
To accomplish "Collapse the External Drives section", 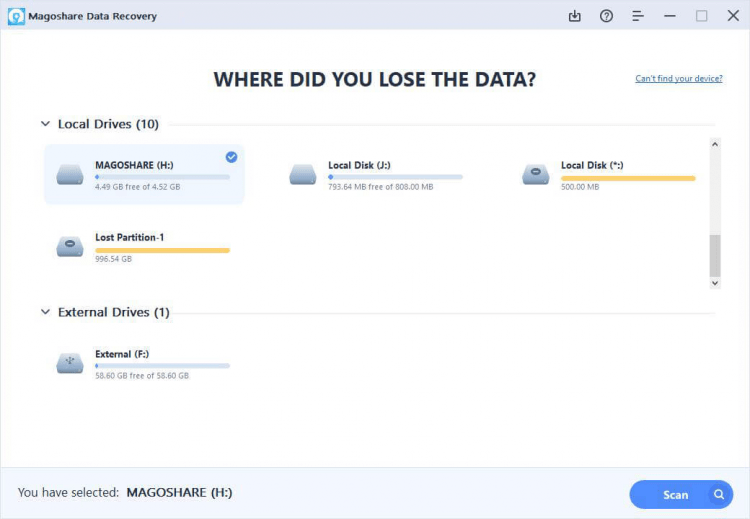I will tap(45, 312).
